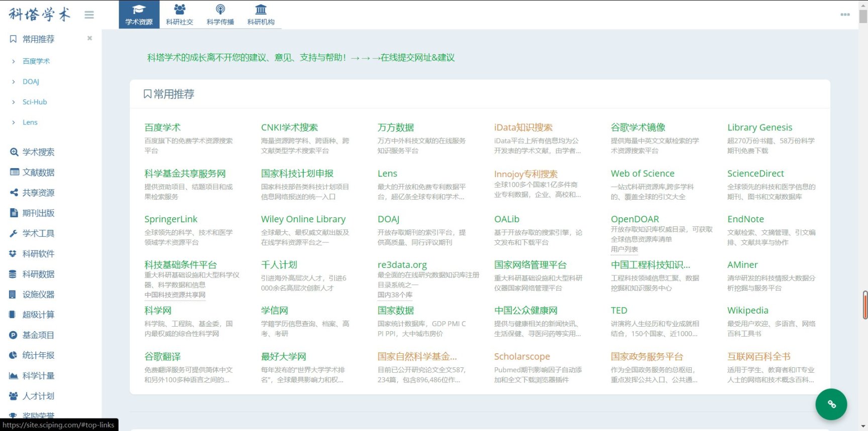Open the TED card link

619,311
